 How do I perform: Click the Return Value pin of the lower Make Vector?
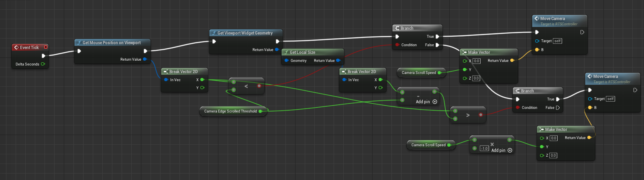[589, 137]
